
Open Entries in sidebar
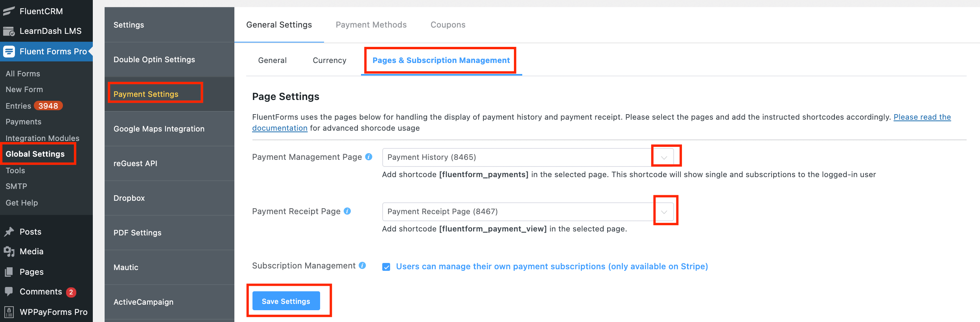click(18, 106)
